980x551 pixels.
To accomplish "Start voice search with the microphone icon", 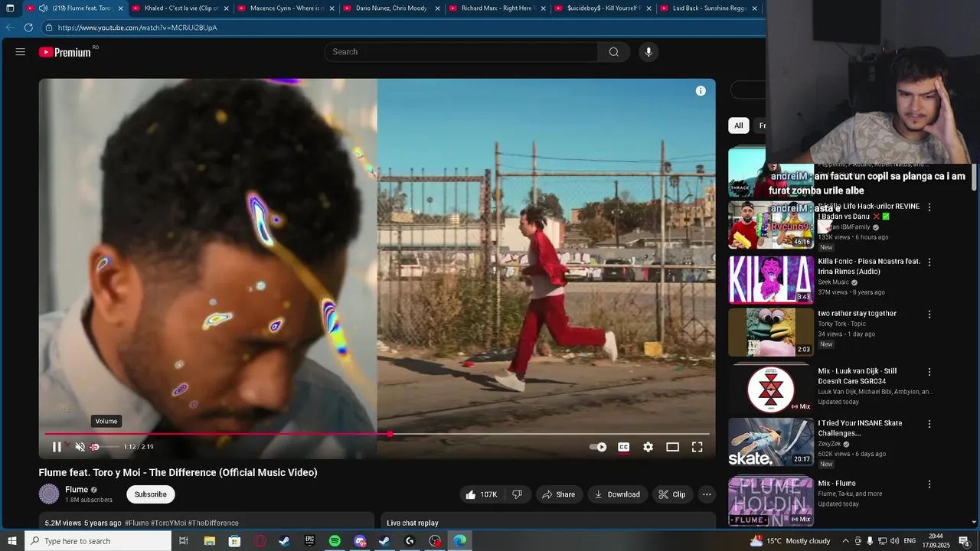I will 648,52.
